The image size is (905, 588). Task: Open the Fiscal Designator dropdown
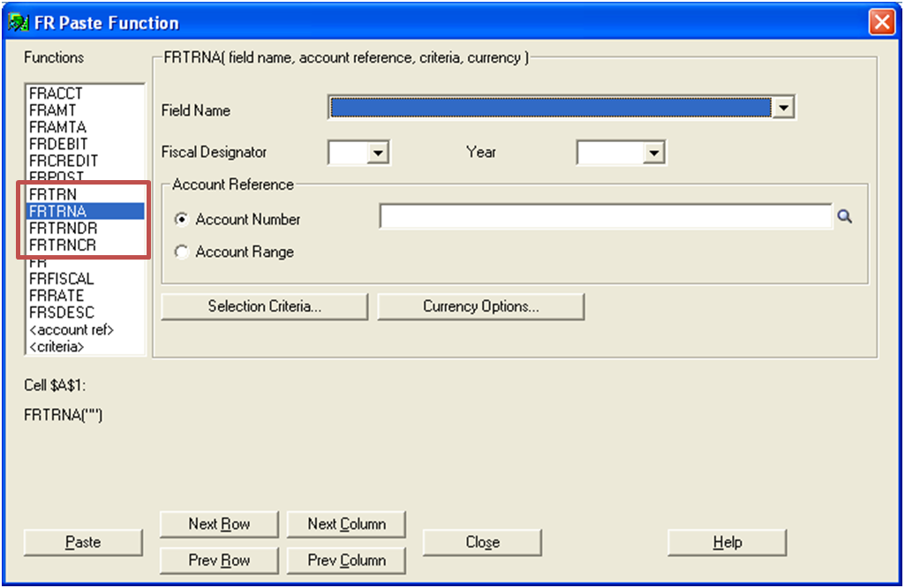378,153
